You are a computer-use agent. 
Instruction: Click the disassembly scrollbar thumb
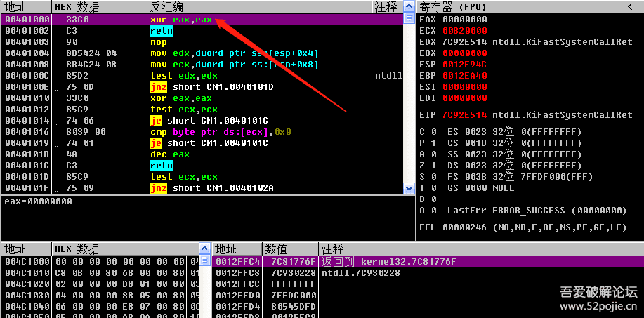point(409,18)
